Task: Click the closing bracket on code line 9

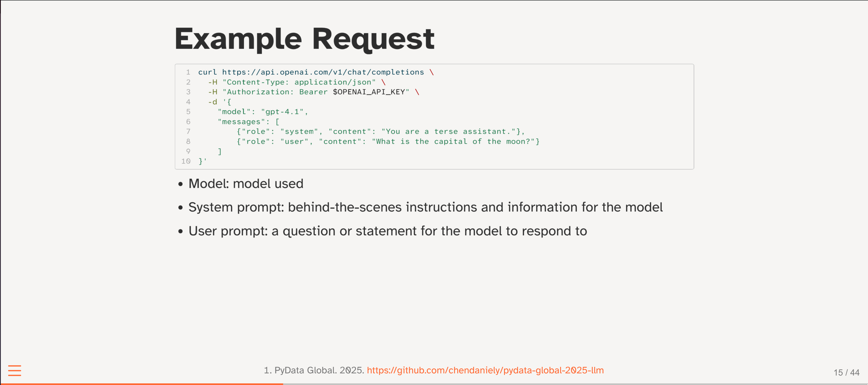Action: pyautogui.click(x=220, y=151)
